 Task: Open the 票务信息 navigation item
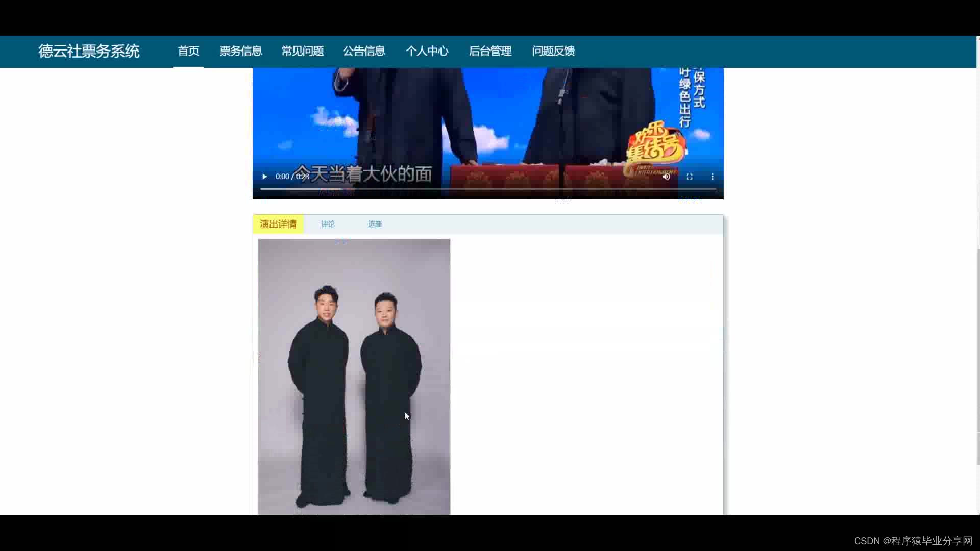coord(241,51)
